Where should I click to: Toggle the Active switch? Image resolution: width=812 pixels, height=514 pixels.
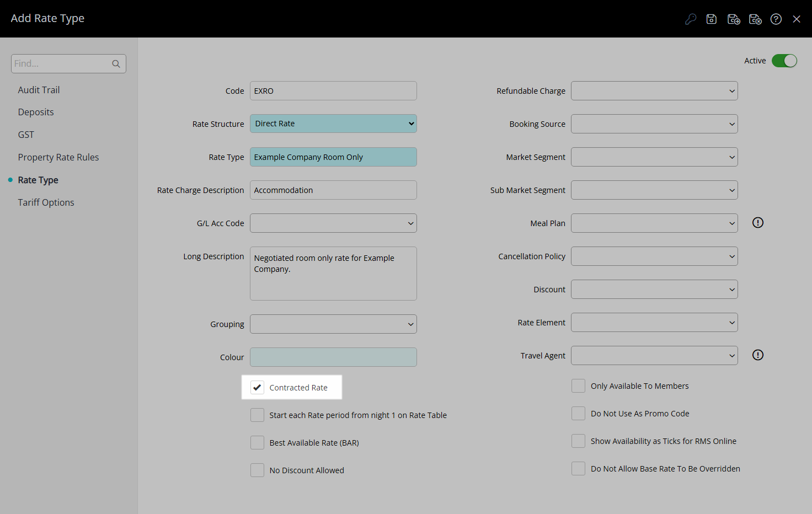784,61
